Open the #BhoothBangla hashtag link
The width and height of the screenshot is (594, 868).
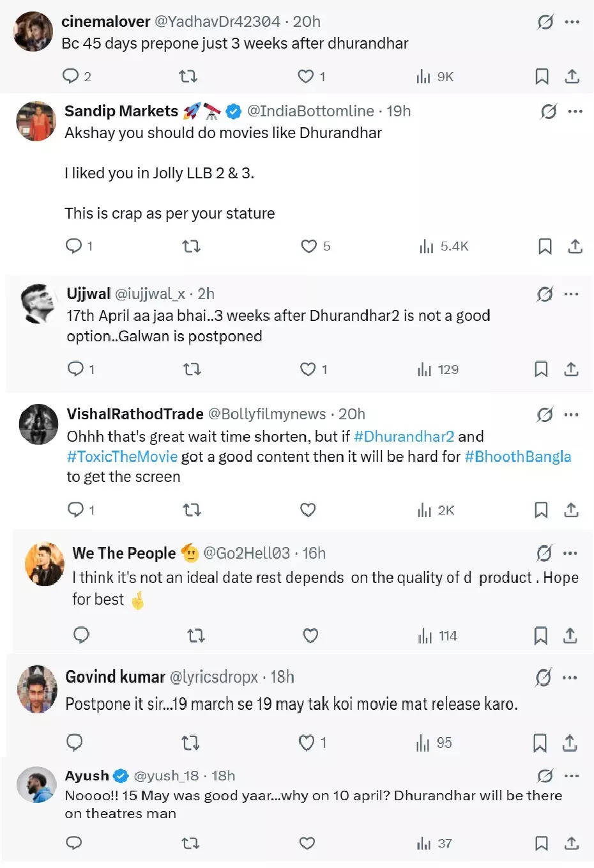click(517, 456)
